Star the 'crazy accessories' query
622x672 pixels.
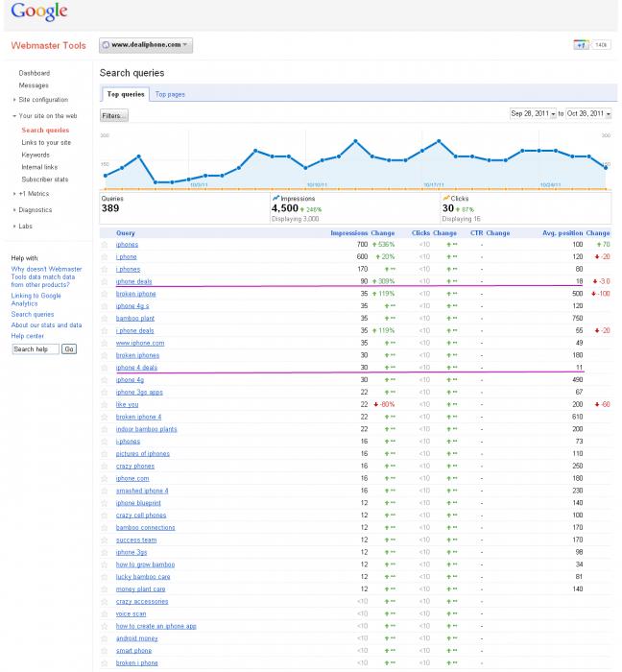pos(104,602)
